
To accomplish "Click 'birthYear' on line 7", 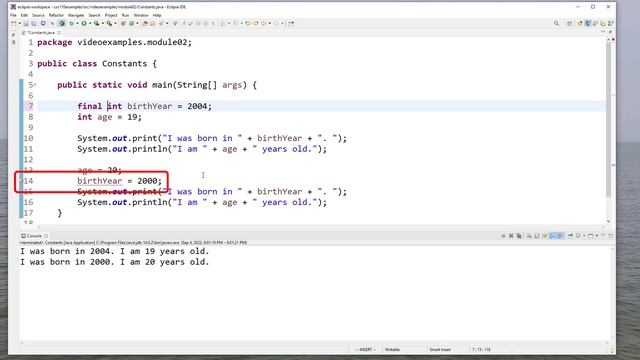I will tap(149, 106).
